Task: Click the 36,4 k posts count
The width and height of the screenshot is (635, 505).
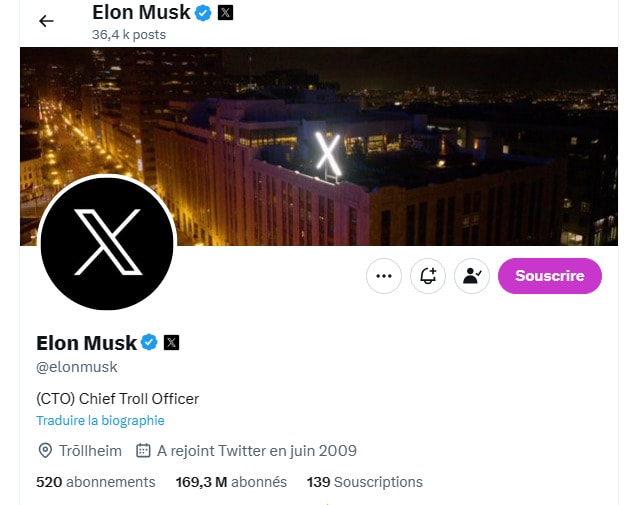Action: (x=128, y=34)
